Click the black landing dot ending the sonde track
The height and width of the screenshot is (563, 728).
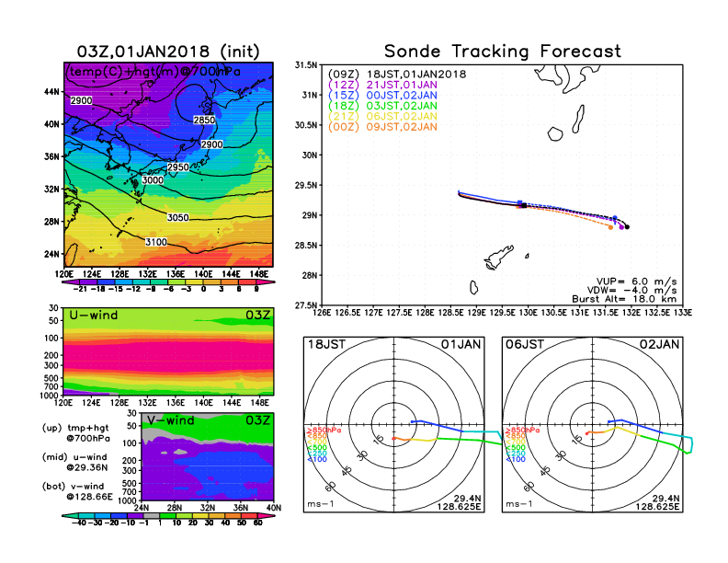[627, 227]
